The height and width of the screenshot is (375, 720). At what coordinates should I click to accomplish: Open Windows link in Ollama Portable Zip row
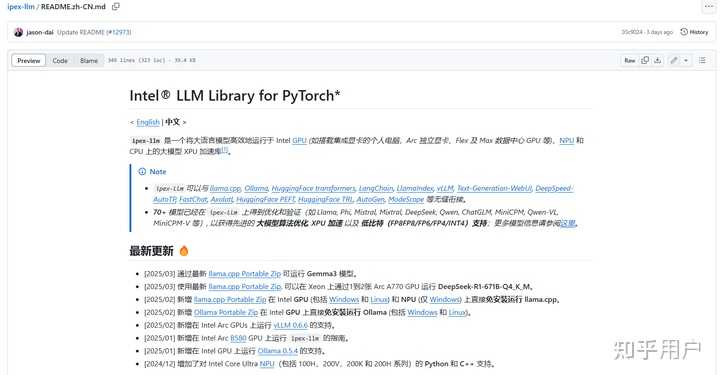422,312
